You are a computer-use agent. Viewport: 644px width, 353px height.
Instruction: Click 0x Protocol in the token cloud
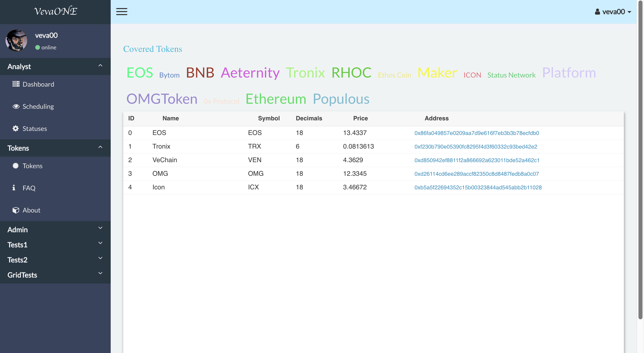(x=221, y=101)
